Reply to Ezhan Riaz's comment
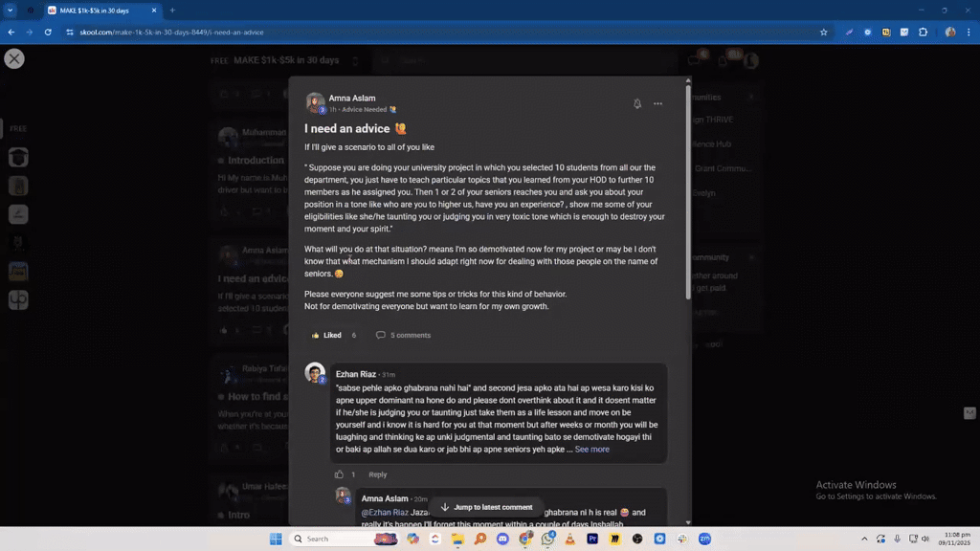 tap(377, 474)
